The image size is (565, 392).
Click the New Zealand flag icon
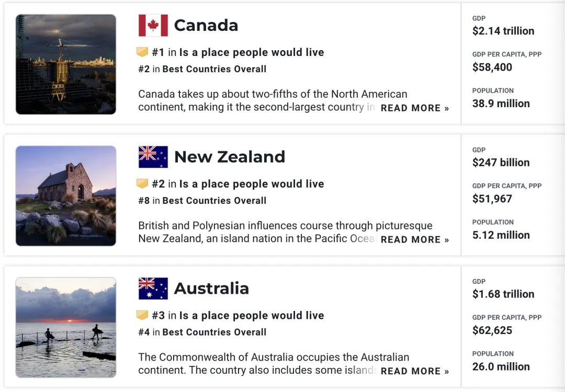tap(153, 157)
